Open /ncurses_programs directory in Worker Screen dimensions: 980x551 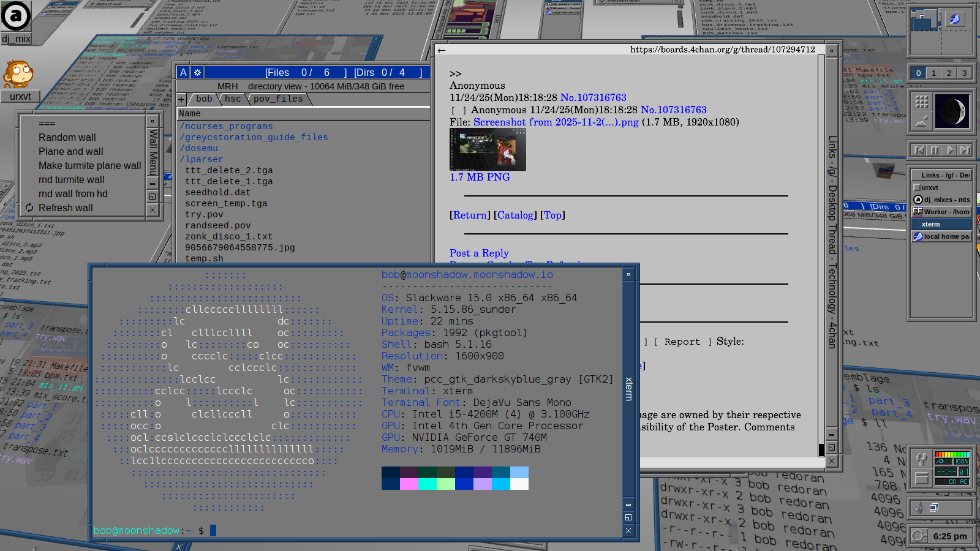[226, 127]
